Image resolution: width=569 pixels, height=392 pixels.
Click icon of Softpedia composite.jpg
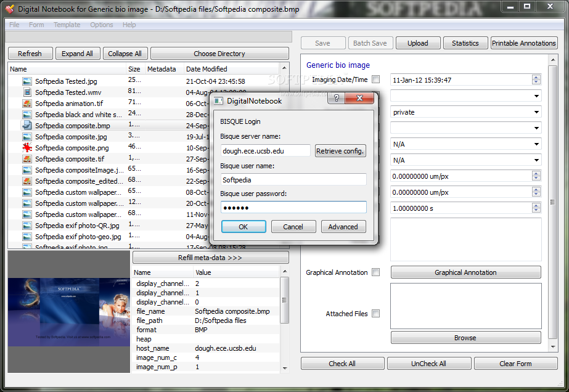point(27,137)
